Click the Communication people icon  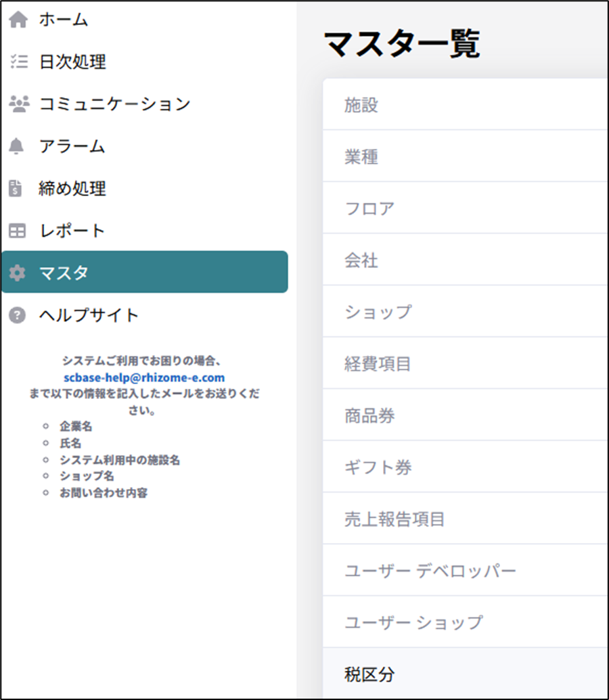18,104
